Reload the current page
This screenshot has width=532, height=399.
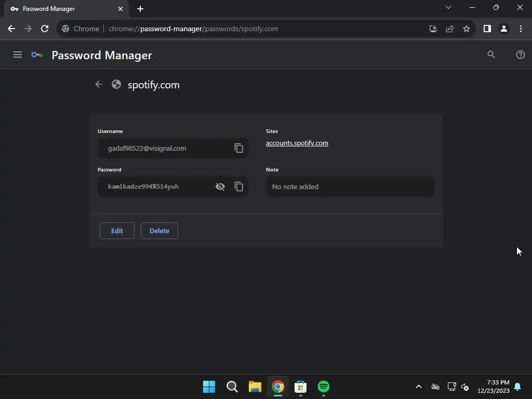45,29
